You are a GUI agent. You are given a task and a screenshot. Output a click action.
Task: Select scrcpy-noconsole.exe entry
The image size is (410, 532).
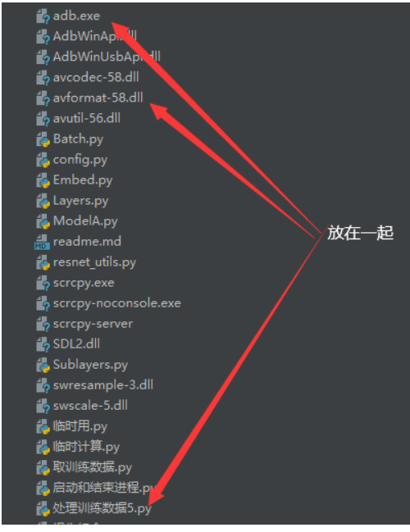(x=117, y=303)
